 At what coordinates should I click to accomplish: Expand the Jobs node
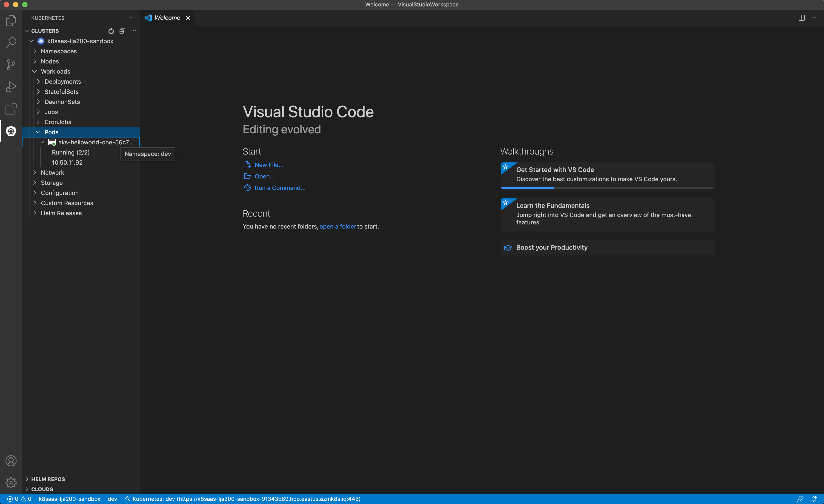click(38, 112)
